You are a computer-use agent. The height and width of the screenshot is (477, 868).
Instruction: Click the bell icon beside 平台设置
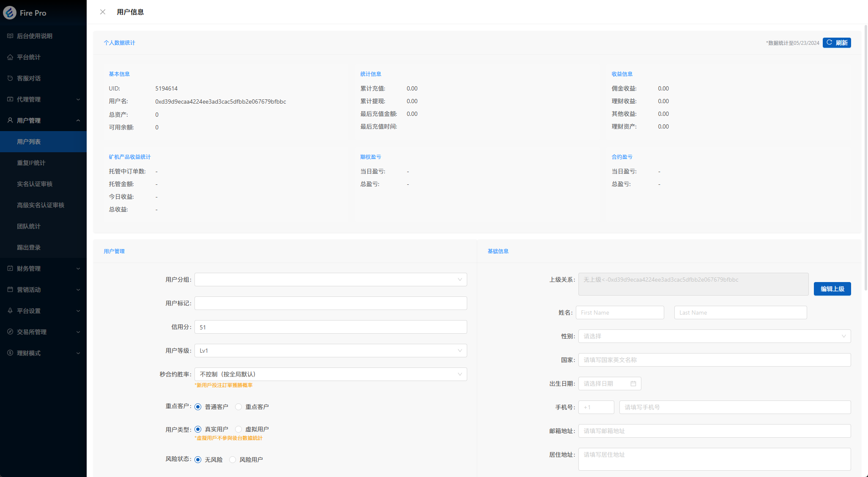(x=10, y=311)
